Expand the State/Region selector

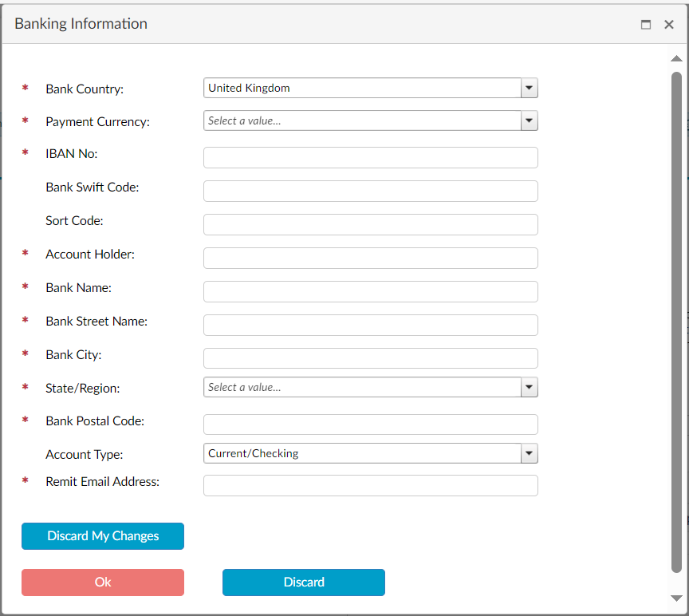(528, 387)
